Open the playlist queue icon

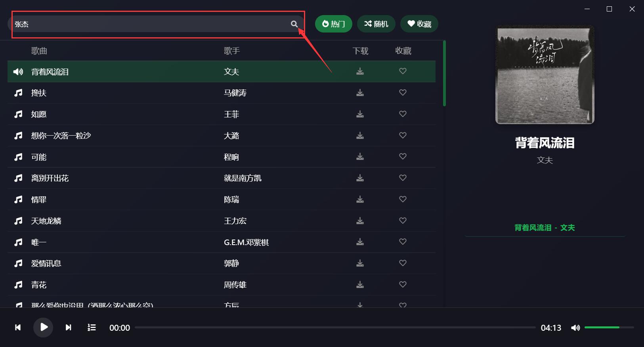tap(92, 328)
